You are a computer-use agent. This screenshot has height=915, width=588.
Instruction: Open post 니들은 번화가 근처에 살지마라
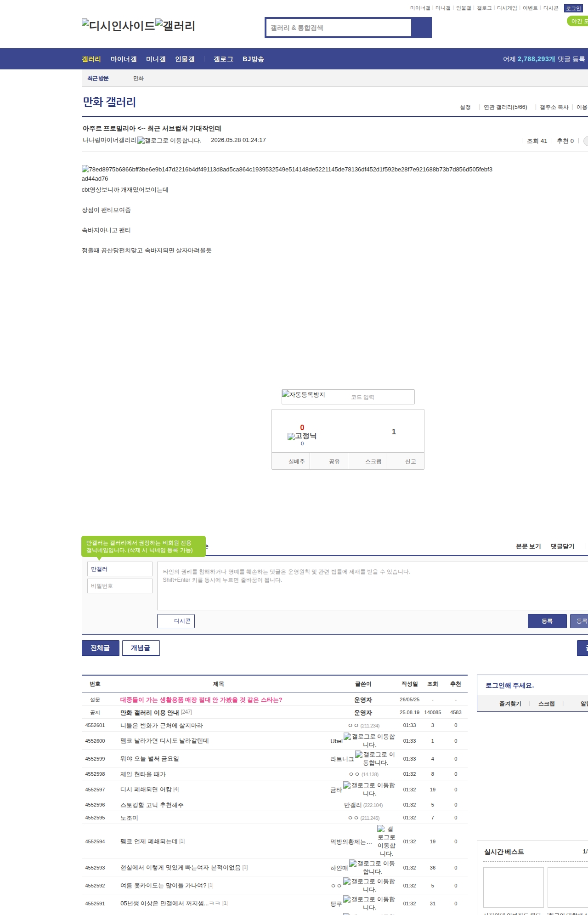click(162, 725)
